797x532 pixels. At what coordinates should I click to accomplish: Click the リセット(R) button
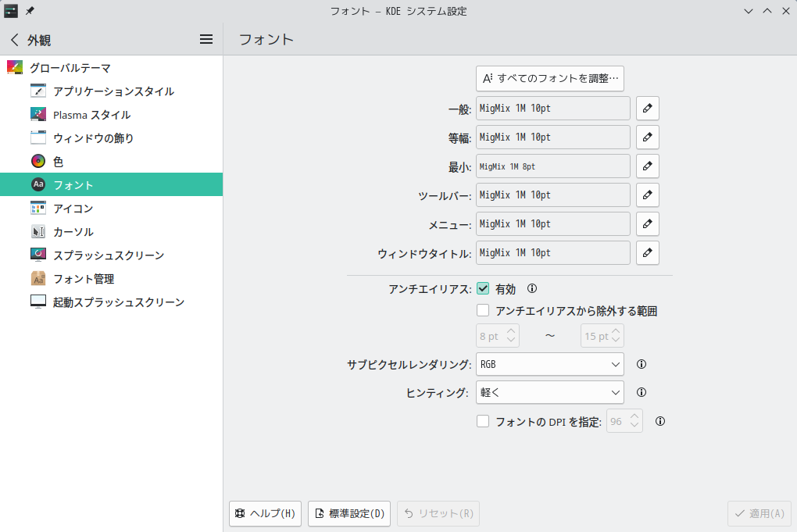(x=438, y=513)
